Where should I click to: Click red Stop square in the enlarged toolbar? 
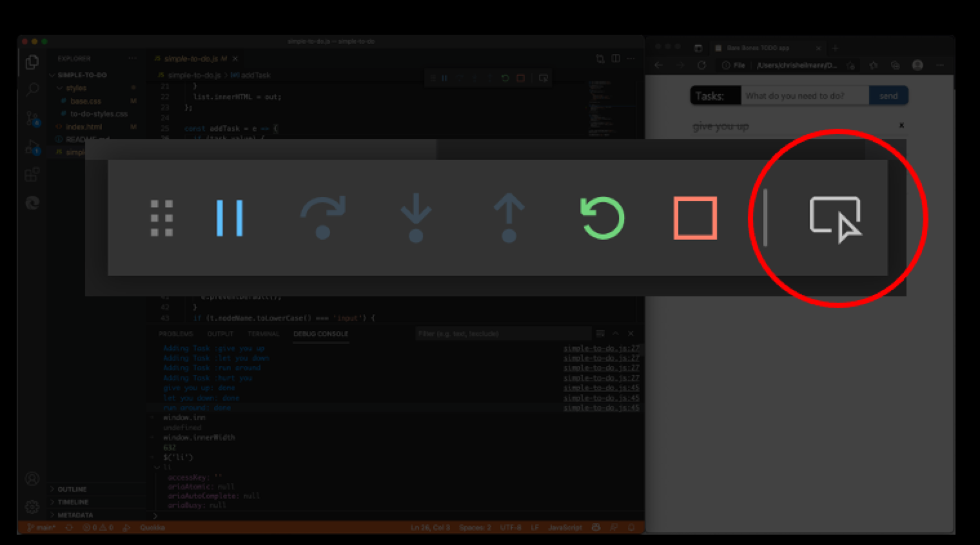(x=695, y=218)
